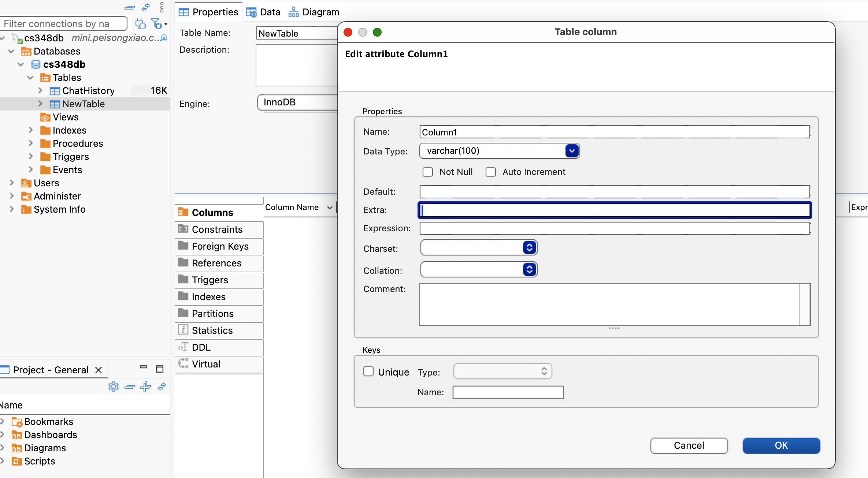The width and height of the screenshot is (868, 478).
Task: Check the Unique key checkbox
Action: 368,371
